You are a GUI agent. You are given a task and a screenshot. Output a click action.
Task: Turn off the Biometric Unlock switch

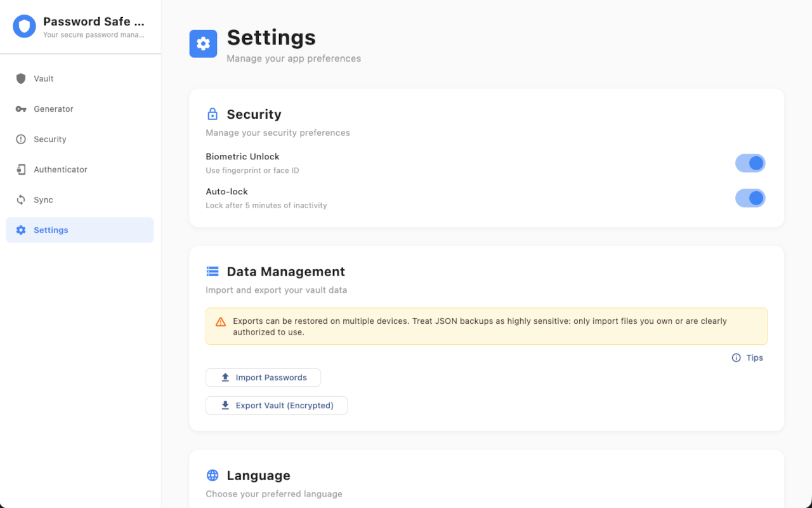750,163
